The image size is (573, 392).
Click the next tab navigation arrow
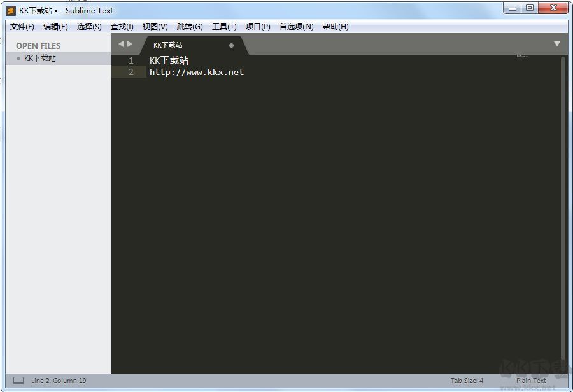pos(129,44)
